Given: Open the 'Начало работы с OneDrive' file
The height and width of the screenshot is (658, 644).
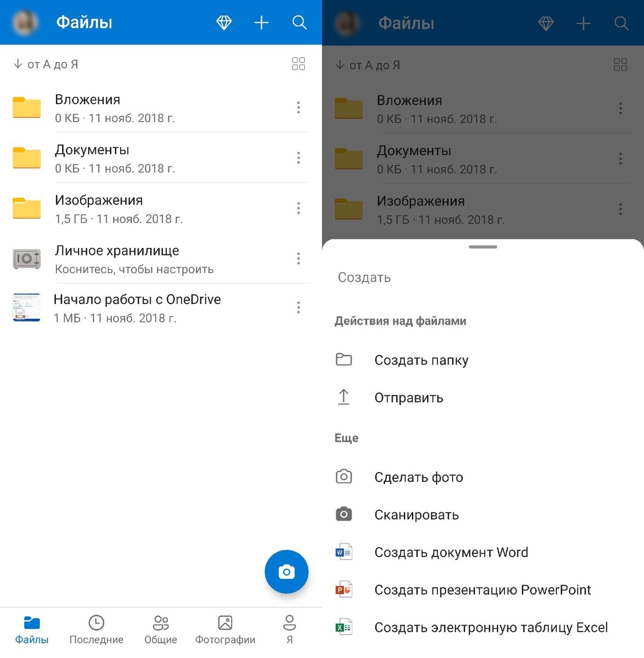Looking at the screenshot, I should (x=161, y=308).
